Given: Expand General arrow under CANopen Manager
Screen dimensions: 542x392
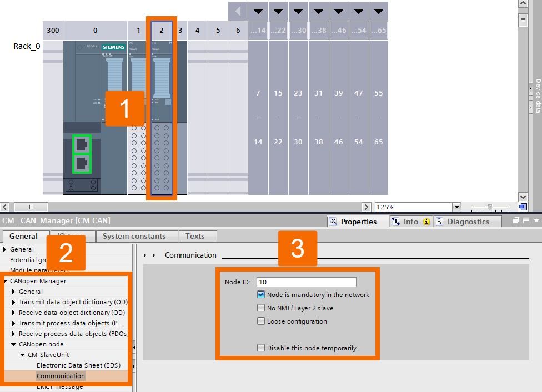Looking at the screenshot, I should [x=13, y=292].
